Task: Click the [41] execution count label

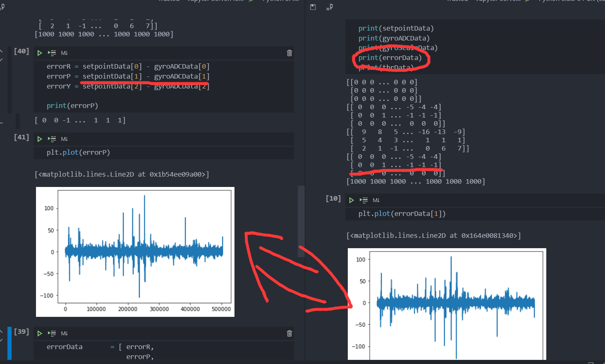Action: tap(22, 137)
